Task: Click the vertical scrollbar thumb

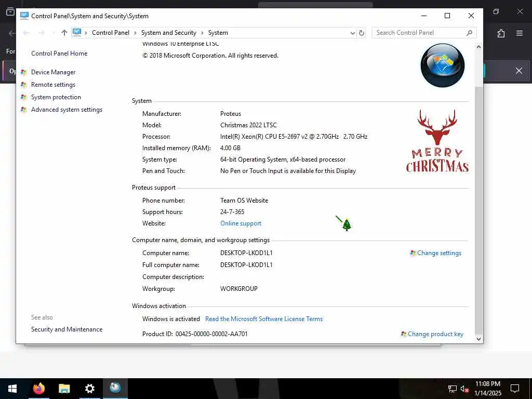Action: 478,210
